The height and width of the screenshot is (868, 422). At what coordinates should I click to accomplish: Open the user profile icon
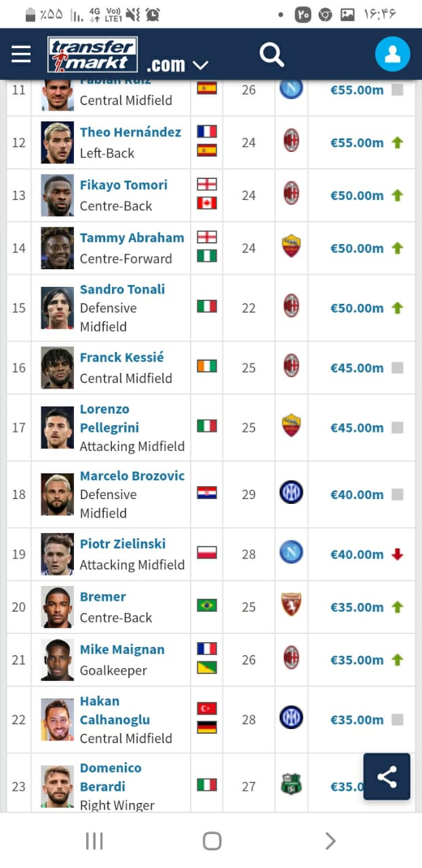[392, 54]
